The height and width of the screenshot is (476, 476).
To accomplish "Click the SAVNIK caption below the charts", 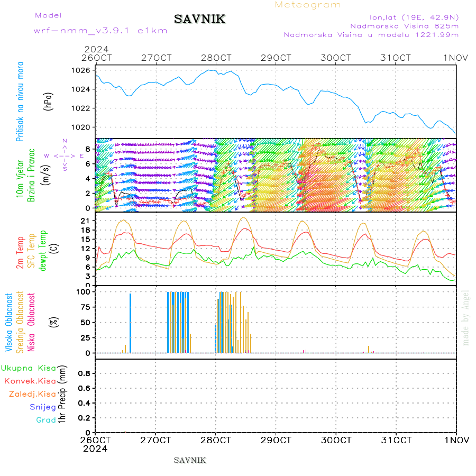I will click(190, 461).
